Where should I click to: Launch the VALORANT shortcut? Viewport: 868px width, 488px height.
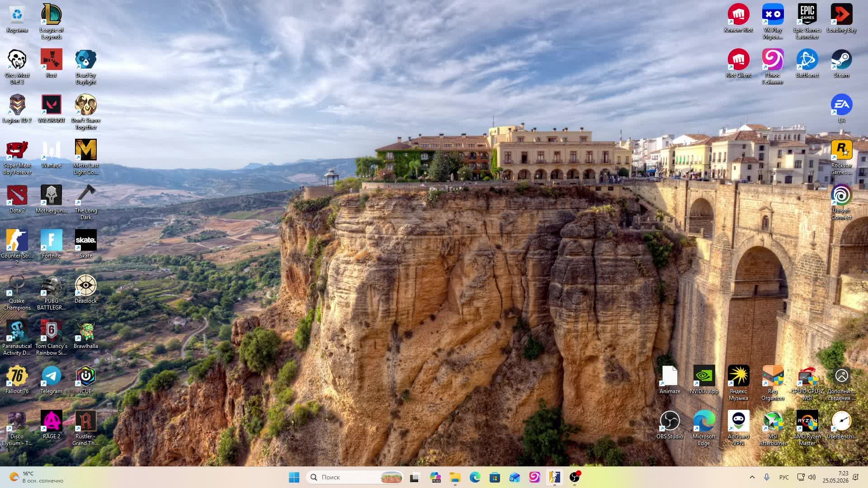52,109
